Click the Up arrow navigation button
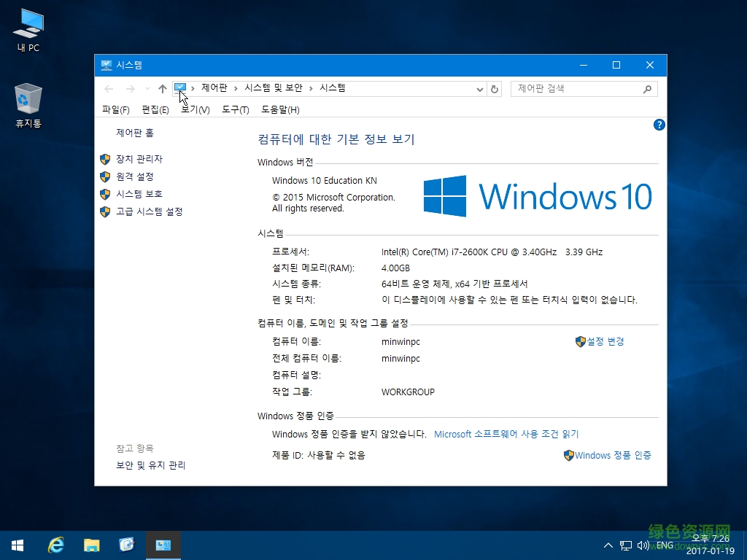The height and width of the screenshot is (560, 747). tap(162, 89)
